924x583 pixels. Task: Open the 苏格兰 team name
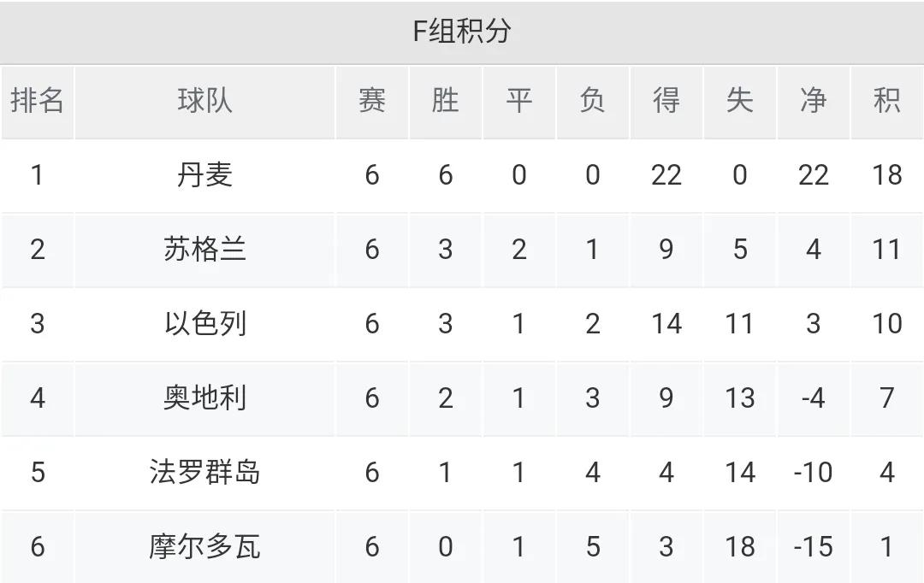point(205,249)
